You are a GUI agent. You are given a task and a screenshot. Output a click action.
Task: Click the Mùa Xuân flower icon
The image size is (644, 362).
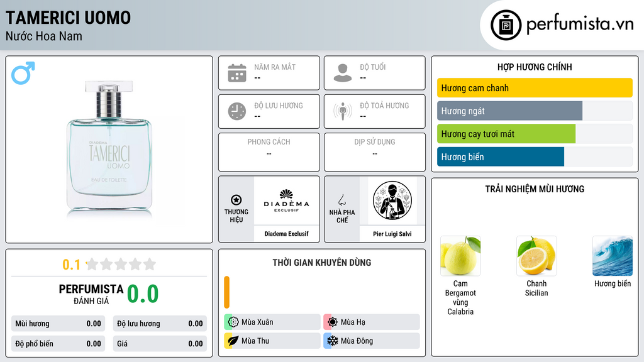tap(233, 322)
